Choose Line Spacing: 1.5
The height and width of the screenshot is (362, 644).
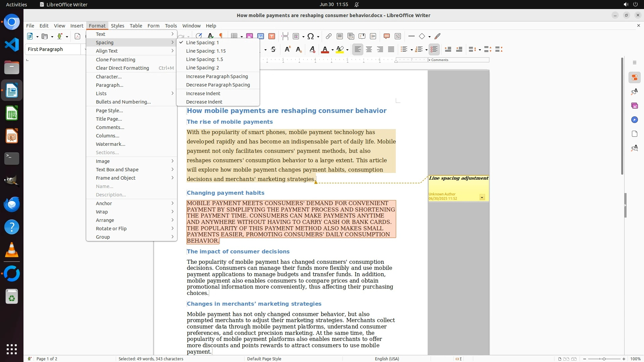204,59
